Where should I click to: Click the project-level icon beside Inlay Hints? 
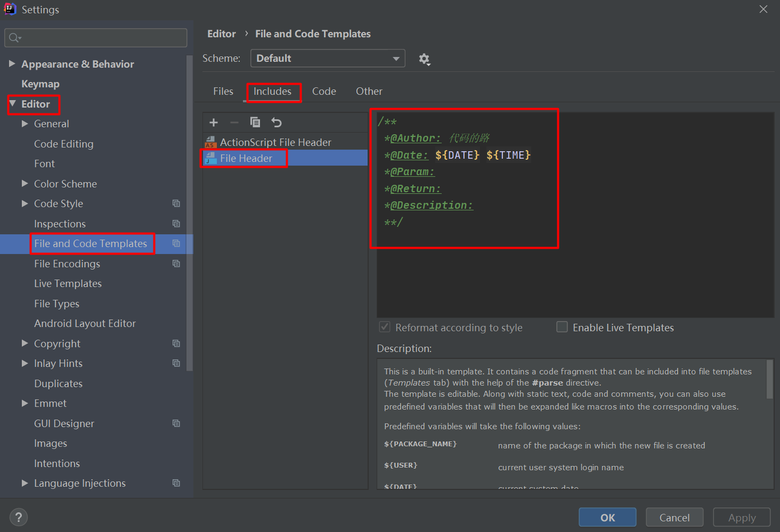click(x=176, y=363)
